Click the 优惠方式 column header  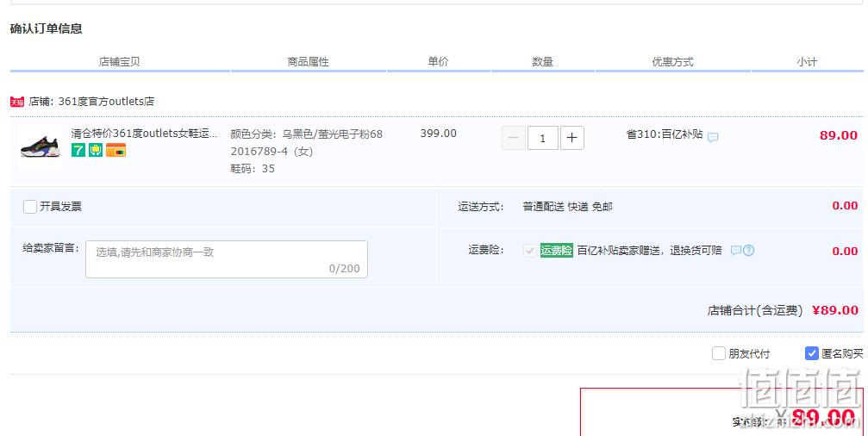672,62
